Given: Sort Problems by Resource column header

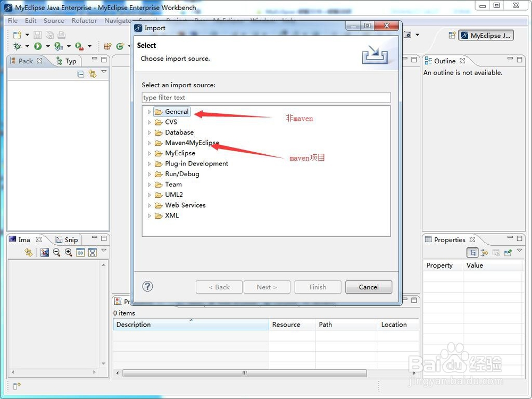Looking at the screenshot, I should [292, 325].
